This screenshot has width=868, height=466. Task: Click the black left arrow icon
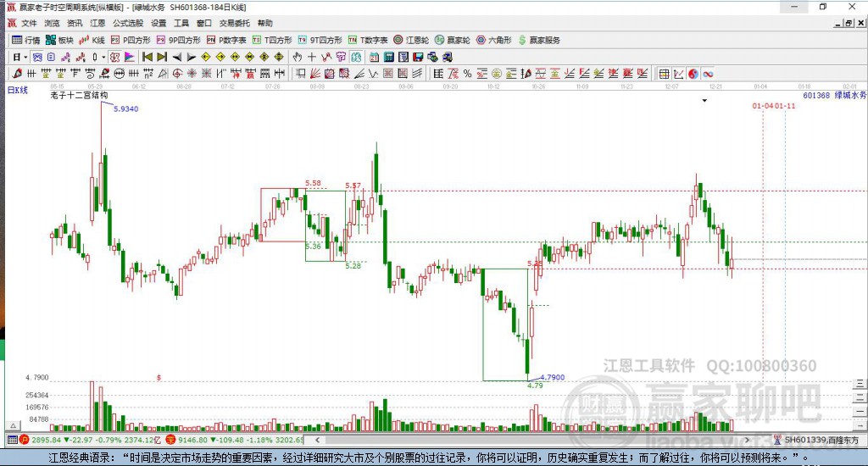point(176,57)
